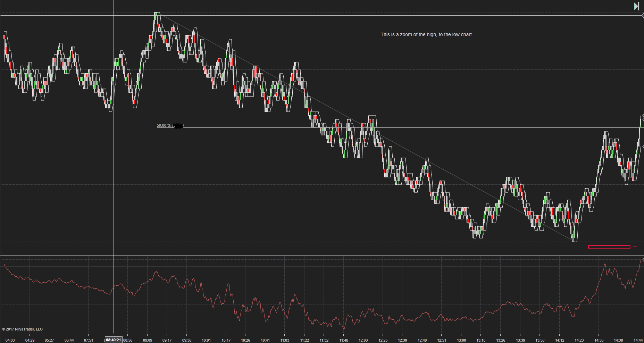Pick the 13:39 time label
Image resolution: width=644 pixels, height=343 pixels.
pyautogui.click(x=520, y=340)
